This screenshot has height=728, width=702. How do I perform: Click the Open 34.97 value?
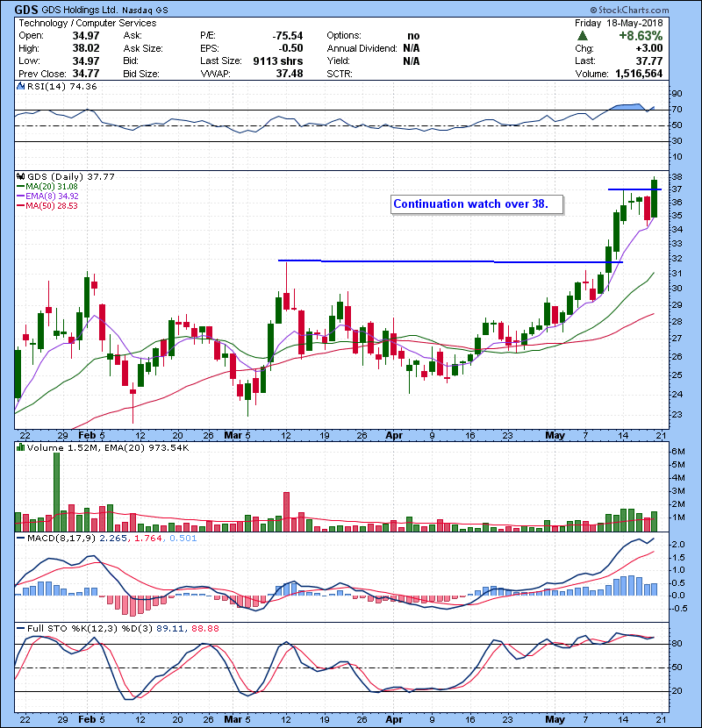[85, 36]
